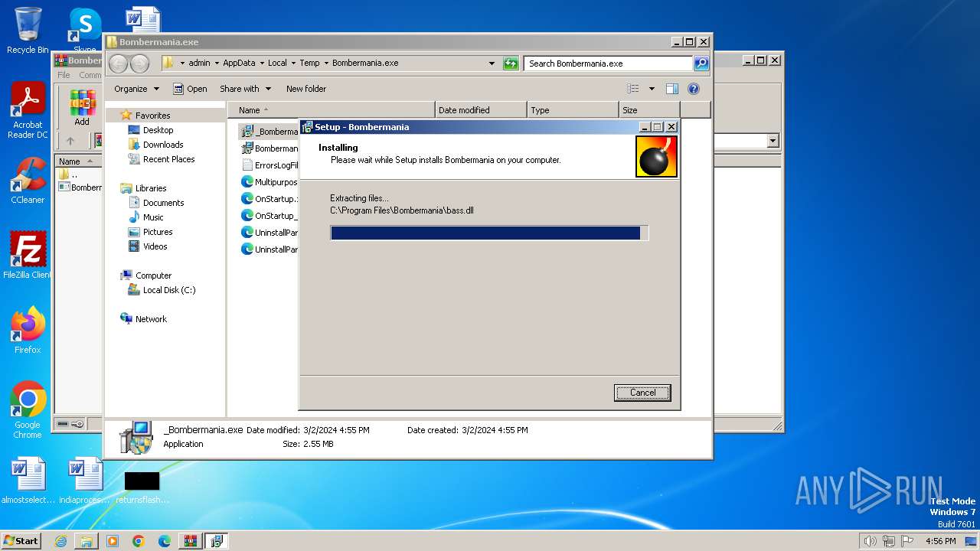Open Chrome from the taskbar
The width and height of the screenshot is (980, 551).
coord(139,541)
